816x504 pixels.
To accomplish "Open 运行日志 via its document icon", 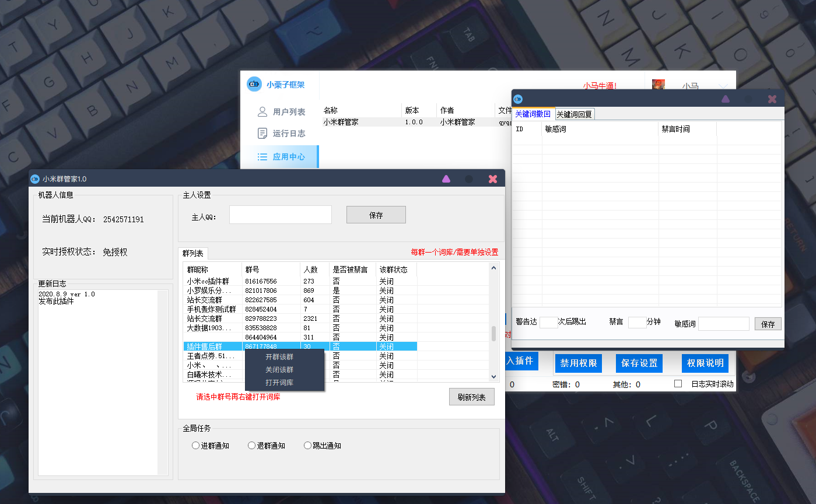I will [x=262, y=134].
